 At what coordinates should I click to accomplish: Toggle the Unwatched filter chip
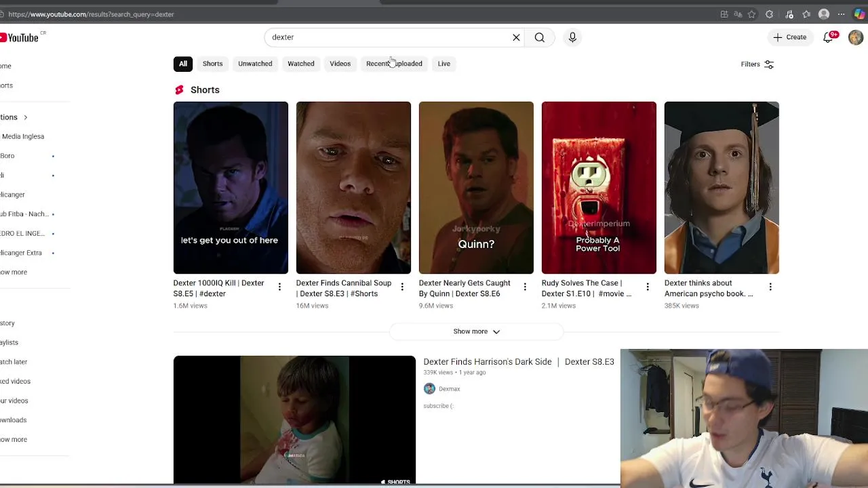coord(255,64)
